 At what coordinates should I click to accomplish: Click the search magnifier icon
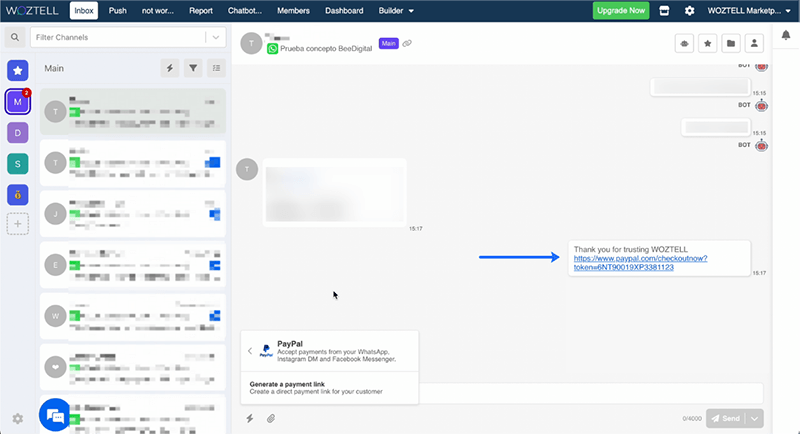coord(15,37)
